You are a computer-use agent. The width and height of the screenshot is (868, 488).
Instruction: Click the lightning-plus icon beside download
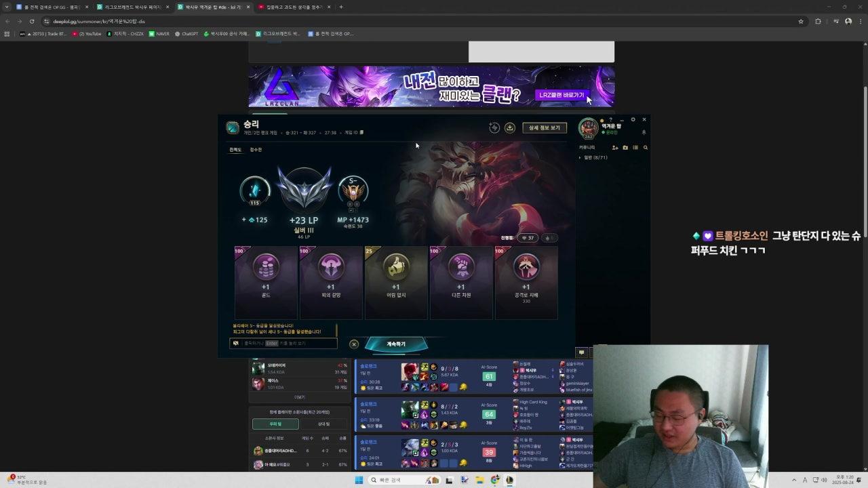click(x=494, y=127)
